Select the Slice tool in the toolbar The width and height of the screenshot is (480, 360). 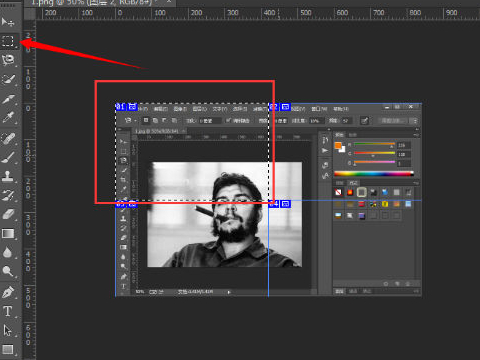click(8, 99)
